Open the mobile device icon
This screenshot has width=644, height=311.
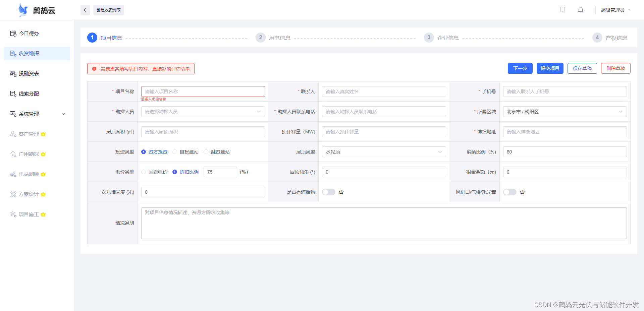tap(562, 10)
